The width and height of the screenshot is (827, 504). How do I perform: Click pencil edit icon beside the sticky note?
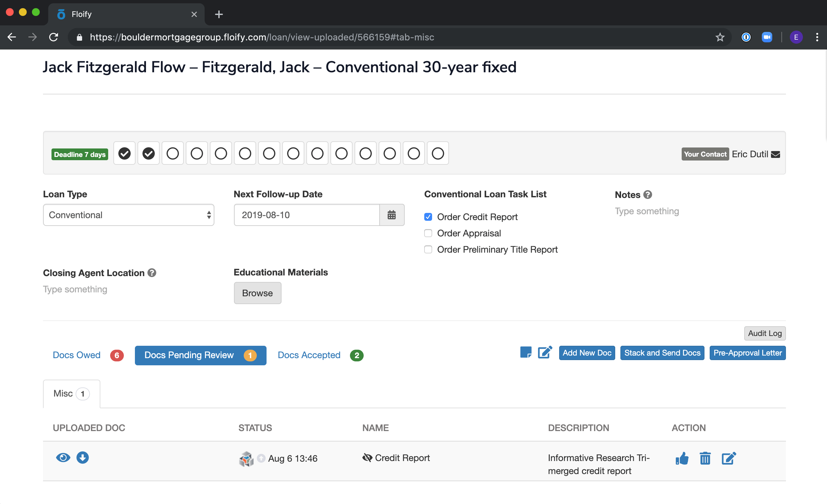[x=545, y=352]
